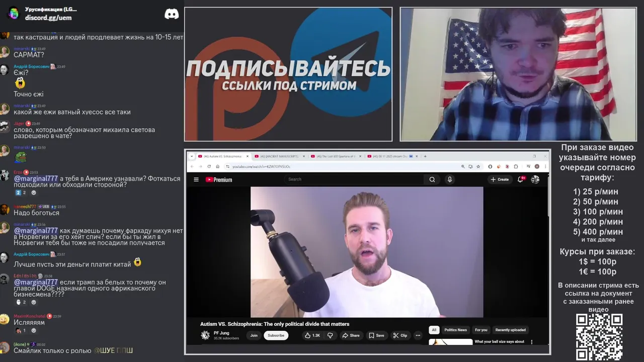Viewport: 644px width, 362px height.
Task: Open browser home page icon
Action: click(218, 166)
